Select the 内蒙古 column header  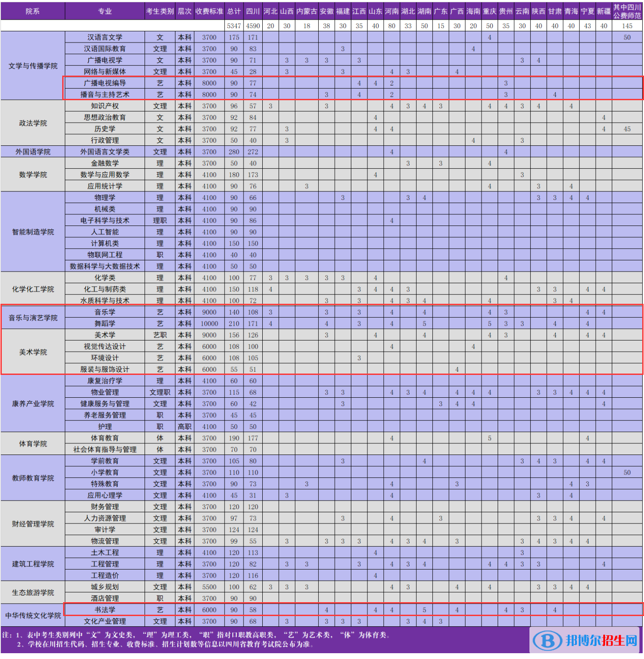tap(307, 11)
